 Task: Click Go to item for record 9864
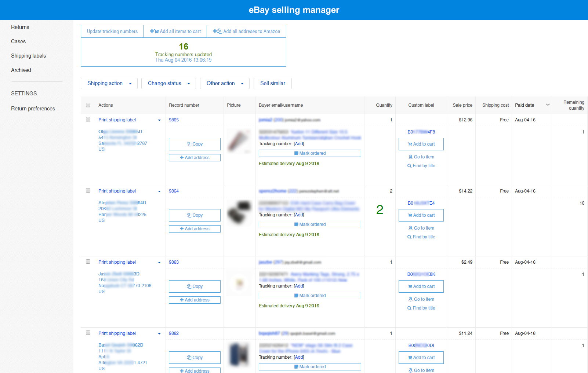pyautogui.click(x=421, y=228)
